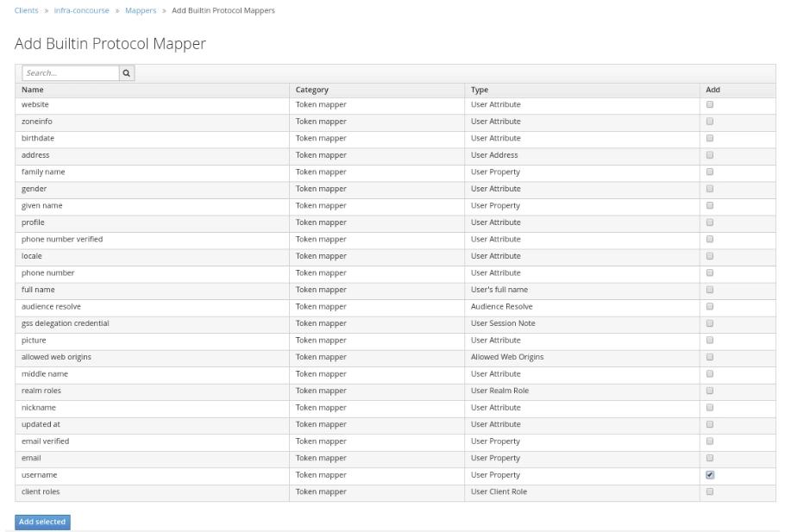Image resolution: width=791 pixels, height=532 pixels.
Task: Tick the audience resolve checkbox
Action: (710, 306)
